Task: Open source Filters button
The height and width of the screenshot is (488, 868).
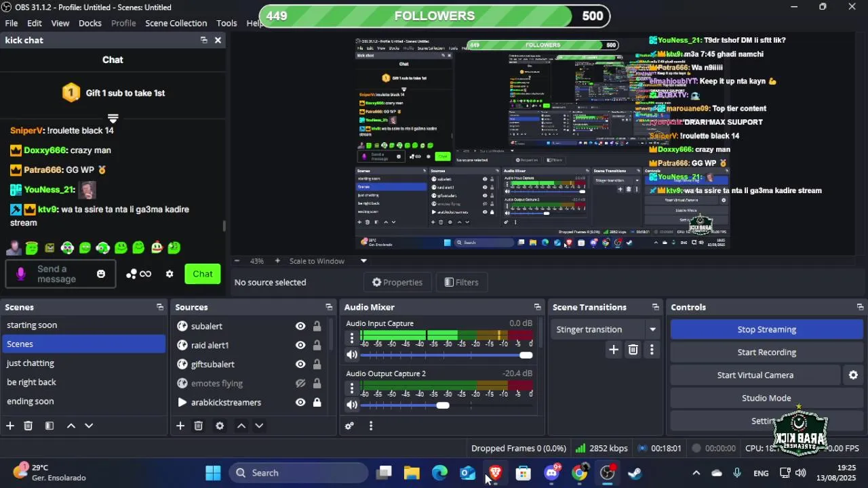Action: pyautogui.click(x=461, y=282)
